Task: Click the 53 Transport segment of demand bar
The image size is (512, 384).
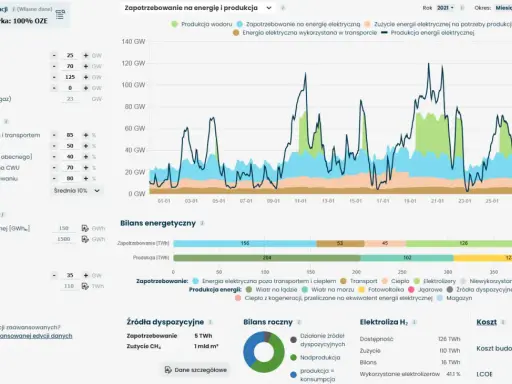Action: (340, 243)
